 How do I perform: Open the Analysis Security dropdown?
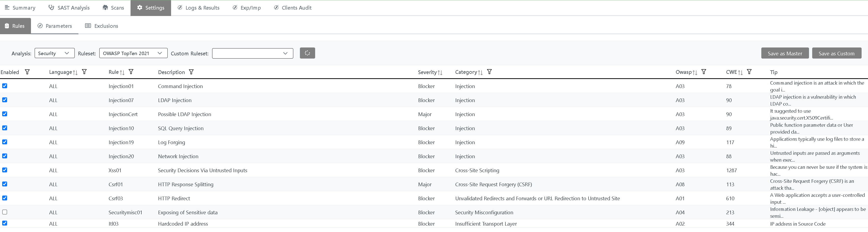(x=54, y=53)
